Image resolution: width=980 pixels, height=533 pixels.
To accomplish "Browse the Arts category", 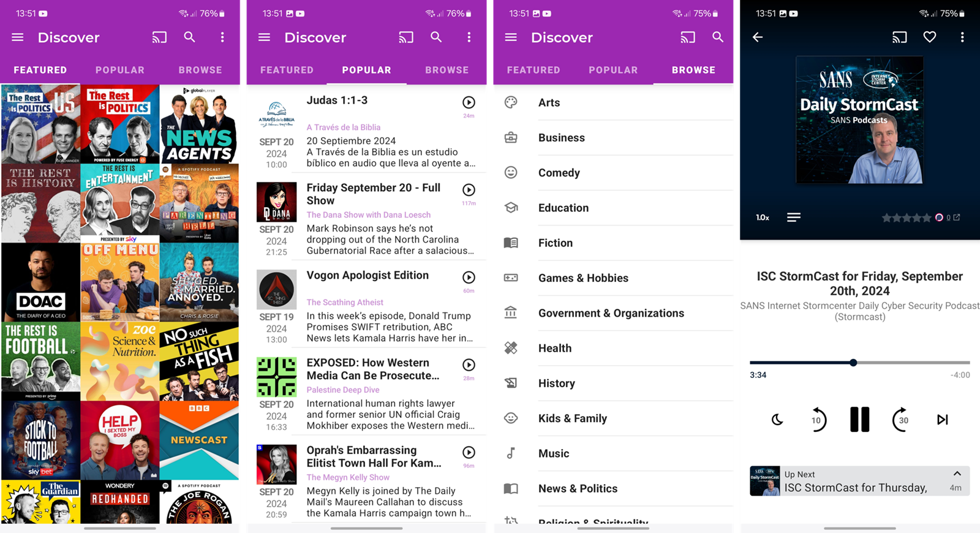I will tap(614, 103).
